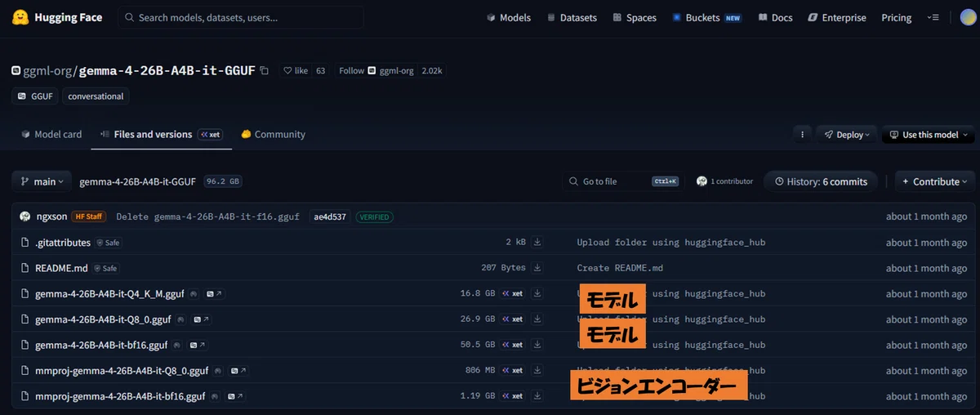Download the mmproj Q8_0 gguf file

537,371
